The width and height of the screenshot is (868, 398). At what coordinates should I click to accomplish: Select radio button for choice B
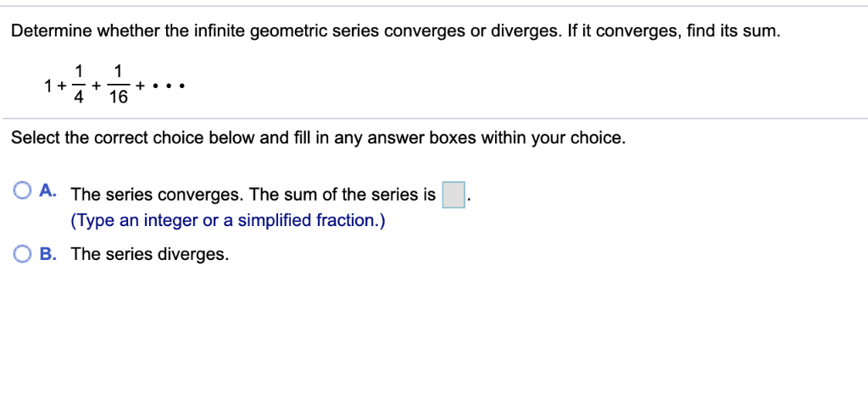tap(22, 254)
